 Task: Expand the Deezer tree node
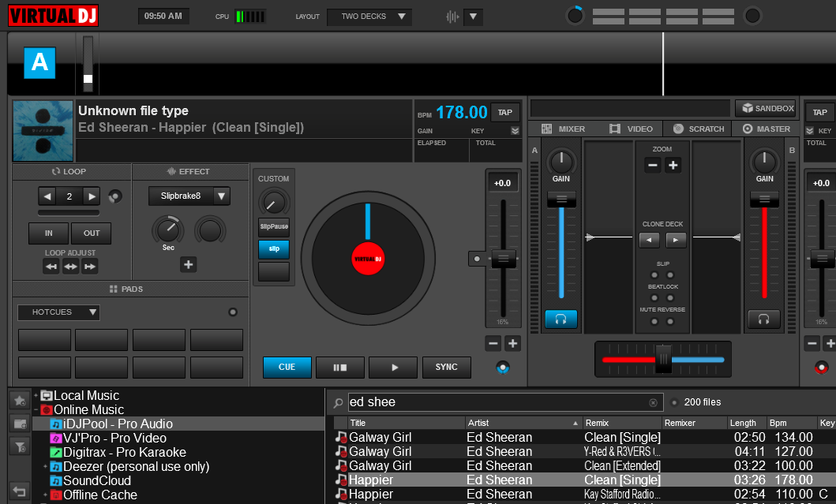[45, 467]
